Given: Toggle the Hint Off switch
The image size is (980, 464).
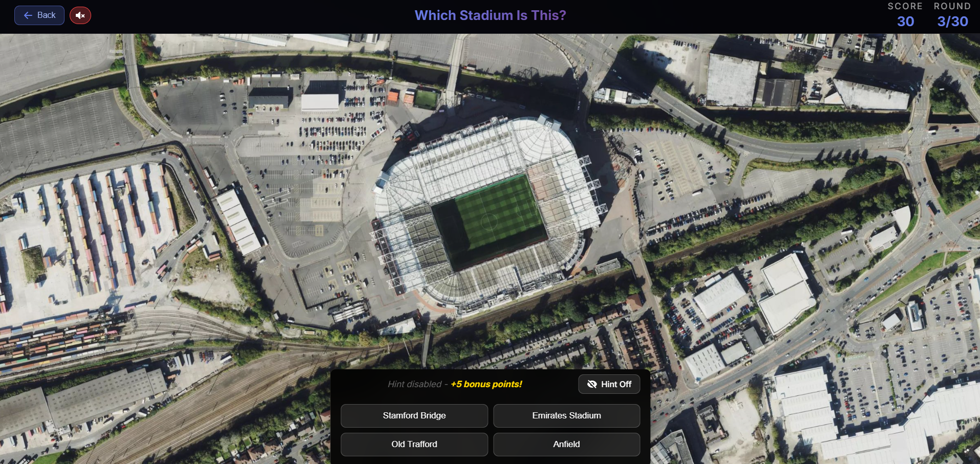Looking at the screenshot, I should (x=609, y=384).
